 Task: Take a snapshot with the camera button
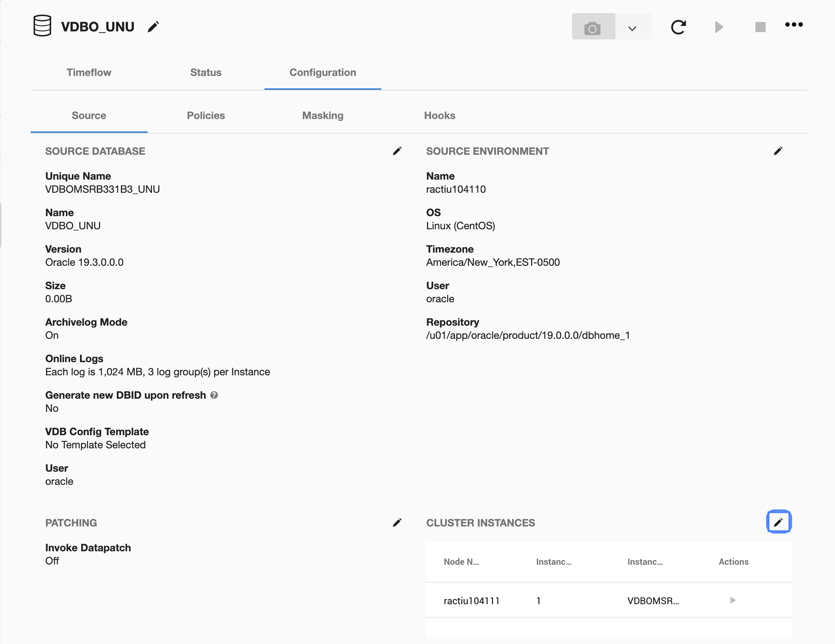pos(592,27)
